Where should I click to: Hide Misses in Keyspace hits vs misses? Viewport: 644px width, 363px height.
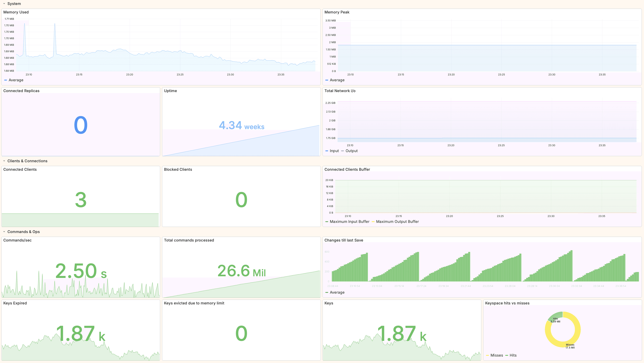pyautogui.click(x=497, y=355)
